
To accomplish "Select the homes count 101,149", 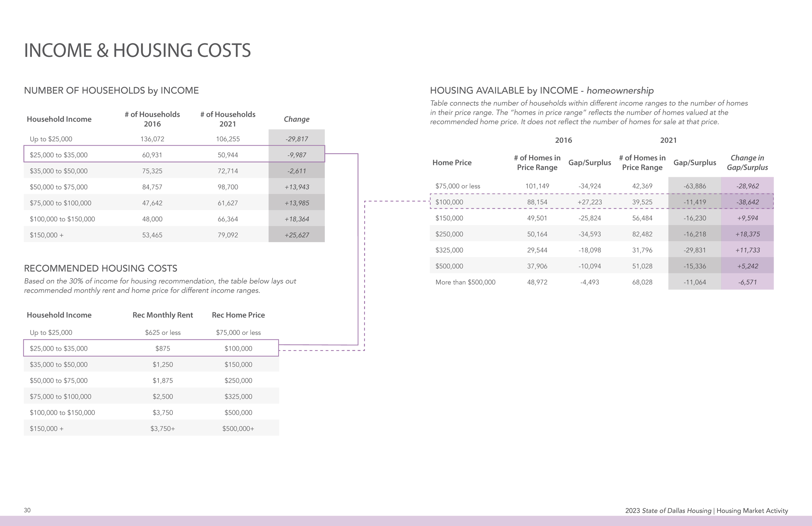I will tap(537, 186).
